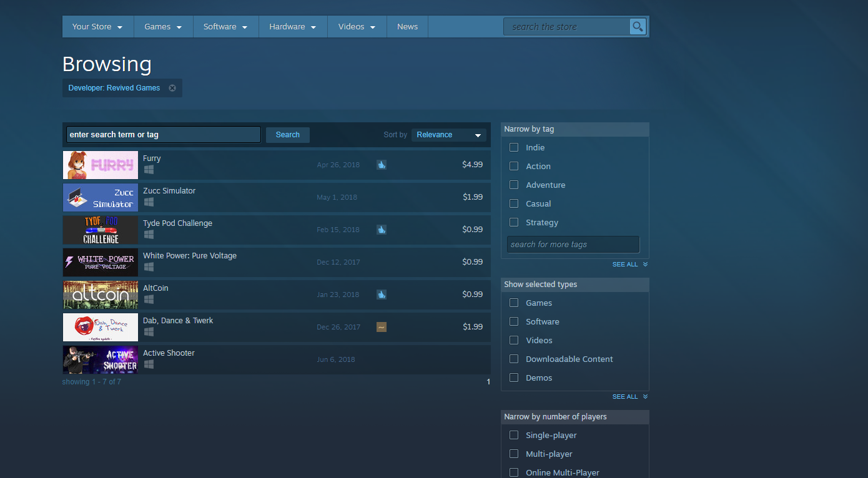Enable the Strategy tag checkbox
868x478 pixels.
click(x=514, y=223)
